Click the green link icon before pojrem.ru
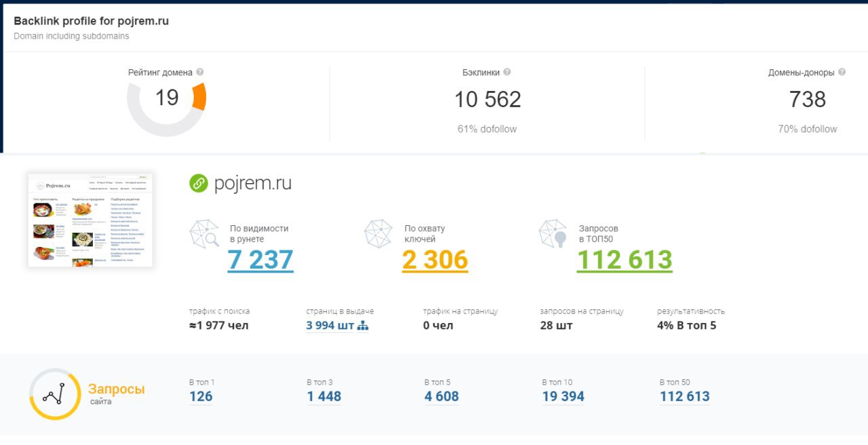The image size is (868, 445). tap(199, 183)
